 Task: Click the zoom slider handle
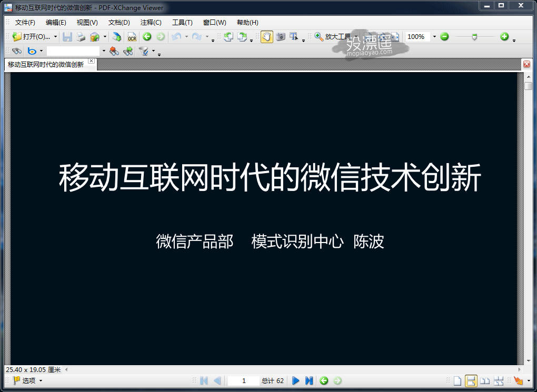click(x=474, y=37)
